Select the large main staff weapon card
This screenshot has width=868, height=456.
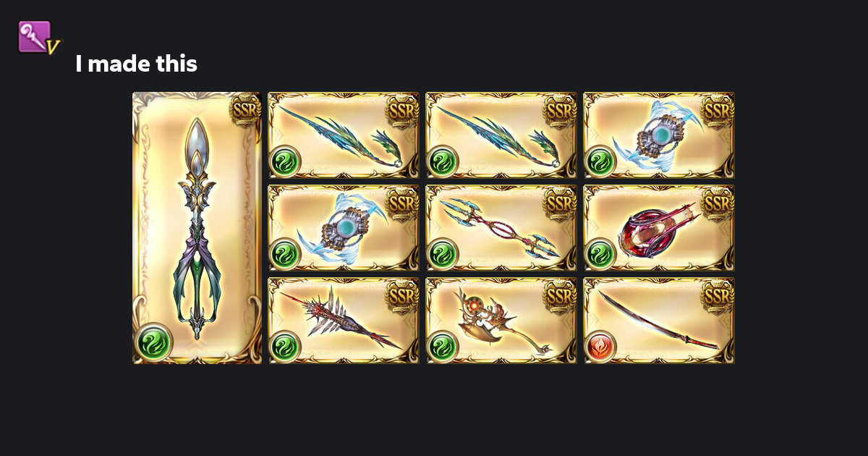click(x=197, y=228)
